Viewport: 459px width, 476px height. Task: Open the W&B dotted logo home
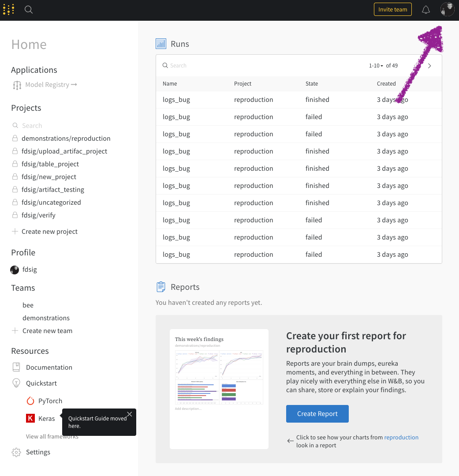(x=8, y=9)
